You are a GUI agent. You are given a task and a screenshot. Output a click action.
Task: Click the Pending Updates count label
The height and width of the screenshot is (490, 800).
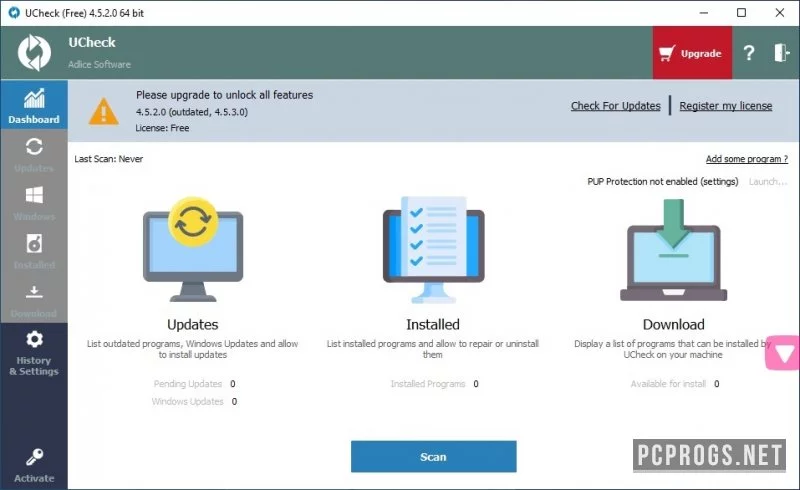click(x=188, y=383)
